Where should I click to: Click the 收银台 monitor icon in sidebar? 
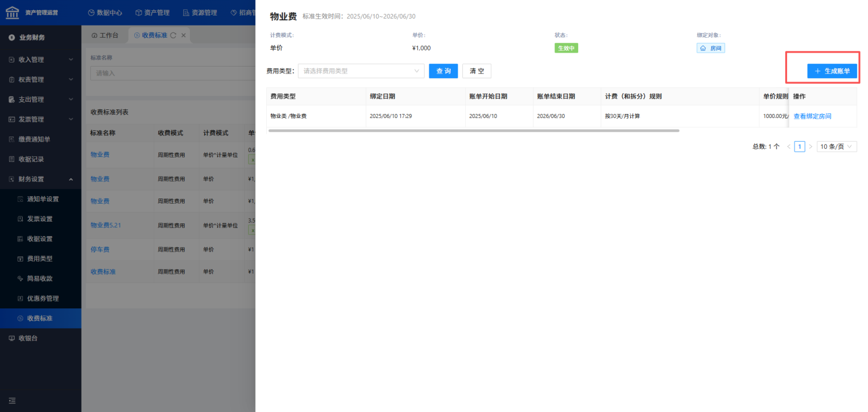pyautogui.click(x=12, y=338)
